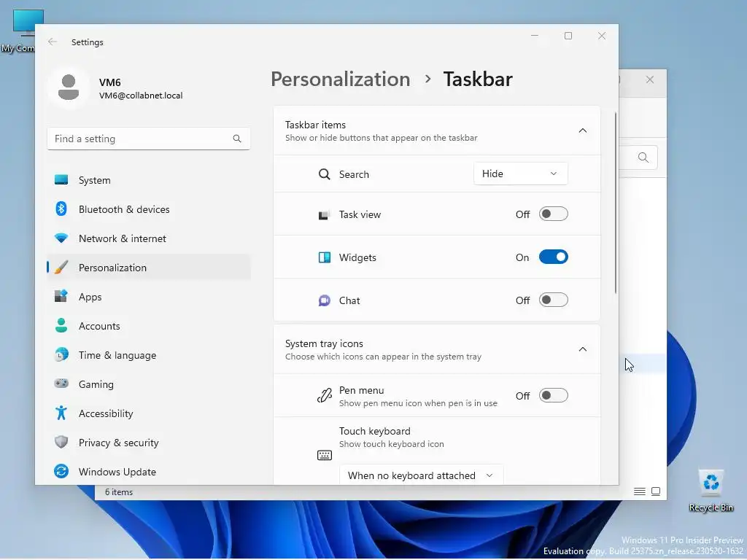Open Network & internet settings
This screenshot has width=747, height=560.
click(149, 238)
